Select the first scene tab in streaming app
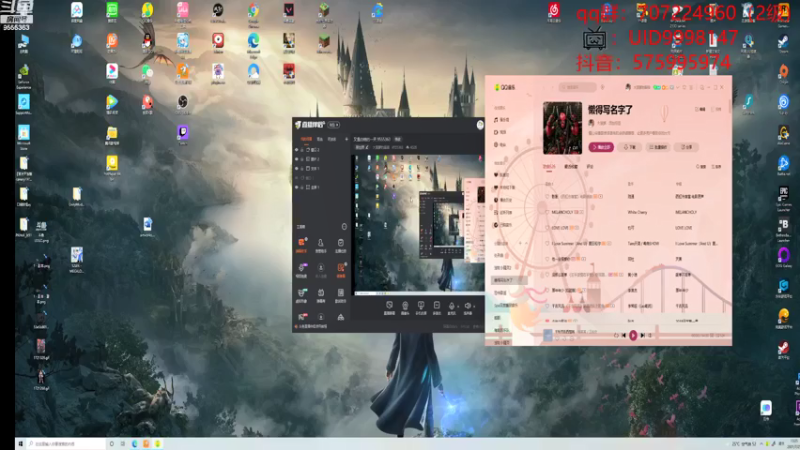800x450 pixels. (x=306, y=139)
